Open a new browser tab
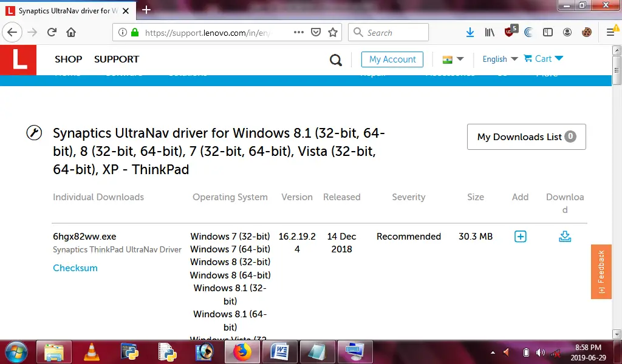622x364 pixels. tap(146, 10)
